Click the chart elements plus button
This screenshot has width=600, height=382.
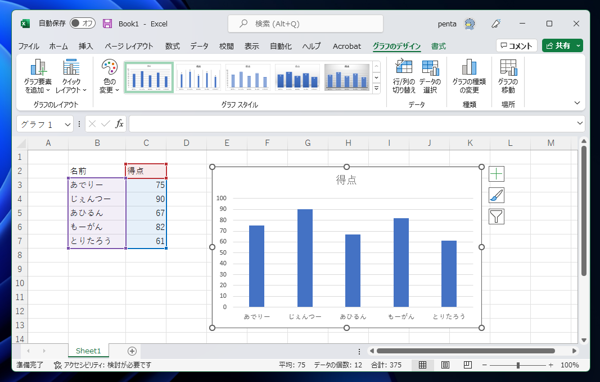(496, 174)
